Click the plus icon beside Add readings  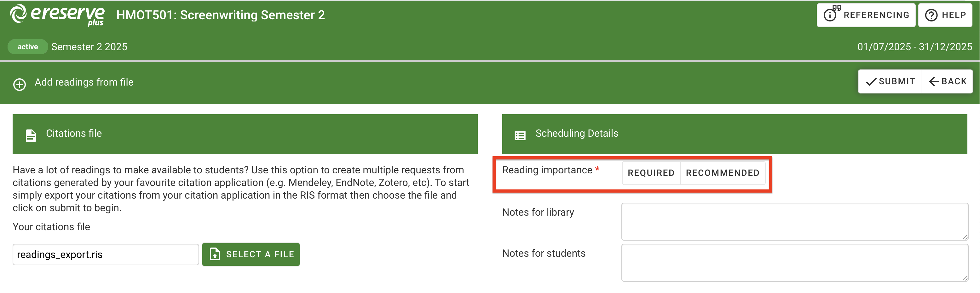[x=20, y=85]
